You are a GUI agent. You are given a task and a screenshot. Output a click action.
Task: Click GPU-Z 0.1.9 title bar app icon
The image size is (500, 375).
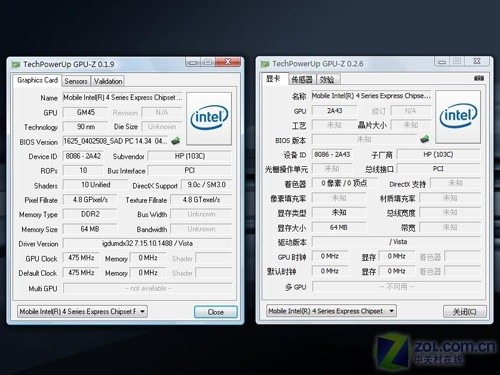16,64
